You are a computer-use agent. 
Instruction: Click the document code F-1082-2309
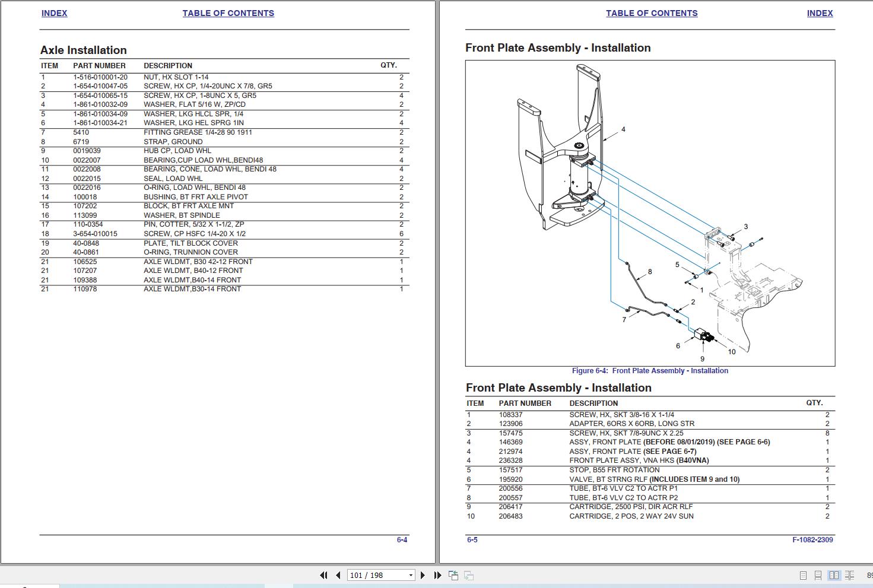click(812, 540)
